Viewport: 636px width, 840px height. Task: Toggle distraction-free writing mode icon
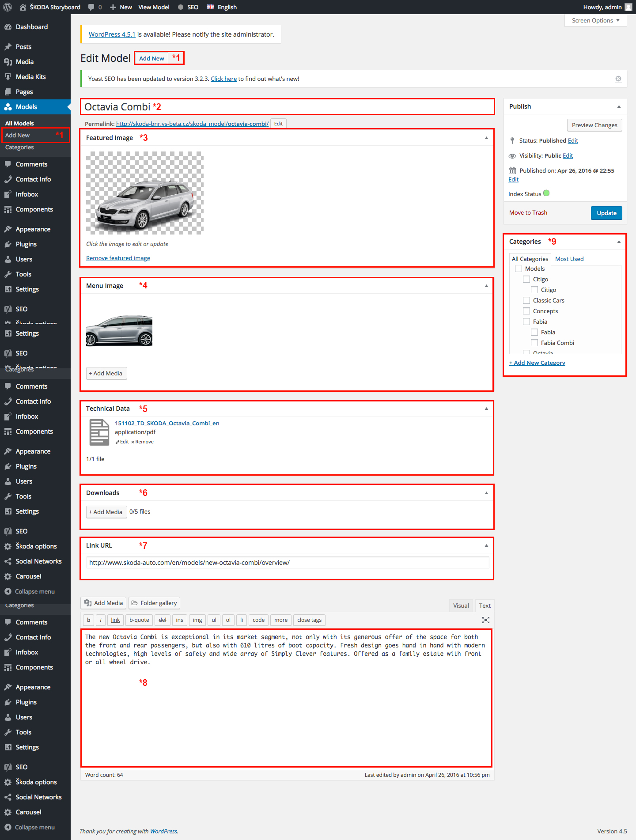click(486, 620)
